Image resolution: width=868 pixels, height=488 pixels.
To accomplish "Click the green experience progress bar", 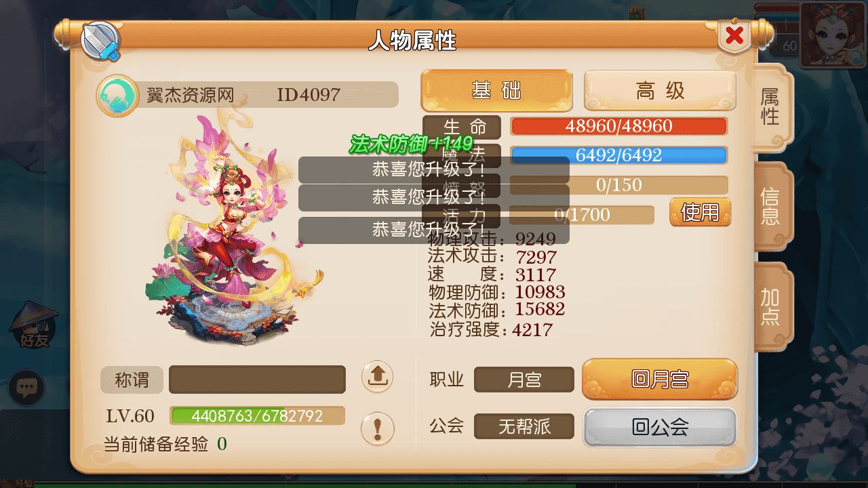I will 258,415.
